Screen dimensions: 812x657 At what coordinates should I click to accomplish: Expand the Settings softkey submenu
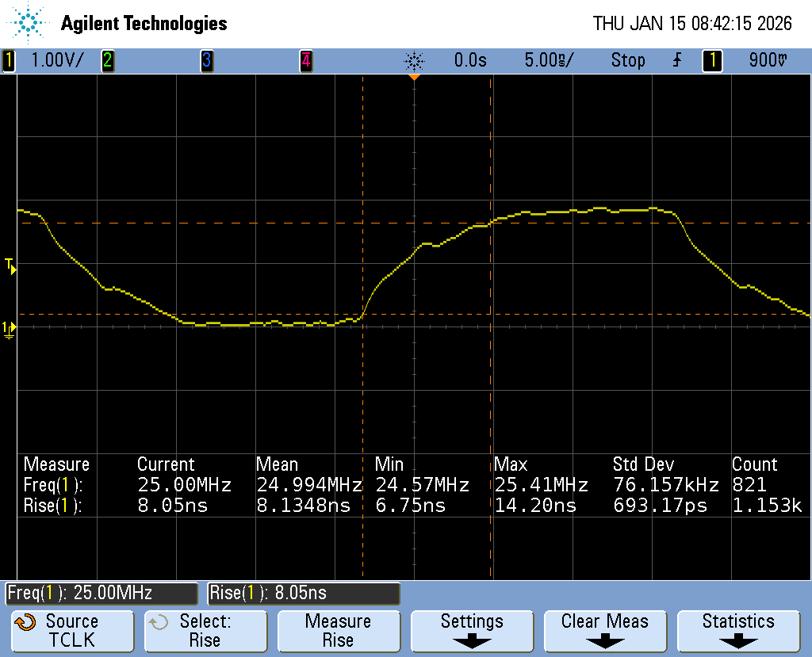472,630
